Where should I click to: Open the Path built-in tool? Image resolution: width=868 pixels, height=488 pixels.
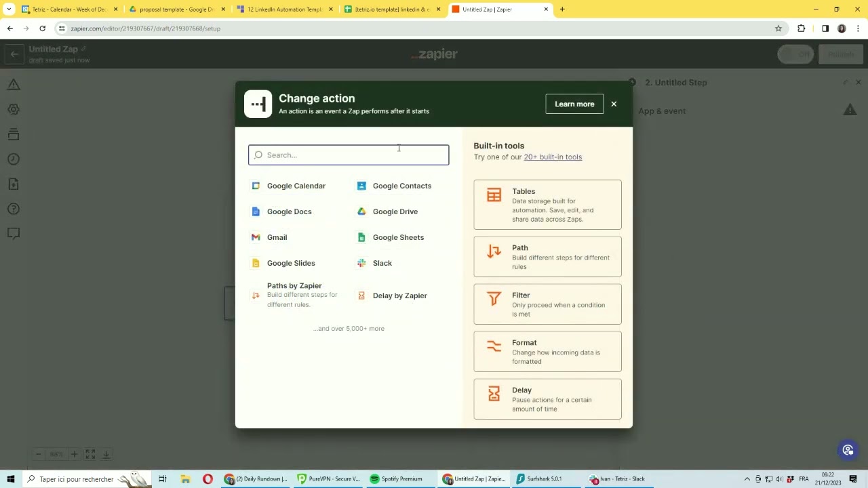point(547,257)
